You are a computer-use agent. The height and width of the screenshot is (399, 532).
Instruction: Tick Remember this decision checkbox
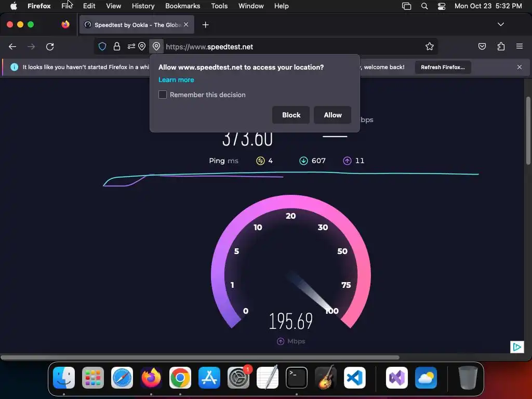click(x=163, y=95)
